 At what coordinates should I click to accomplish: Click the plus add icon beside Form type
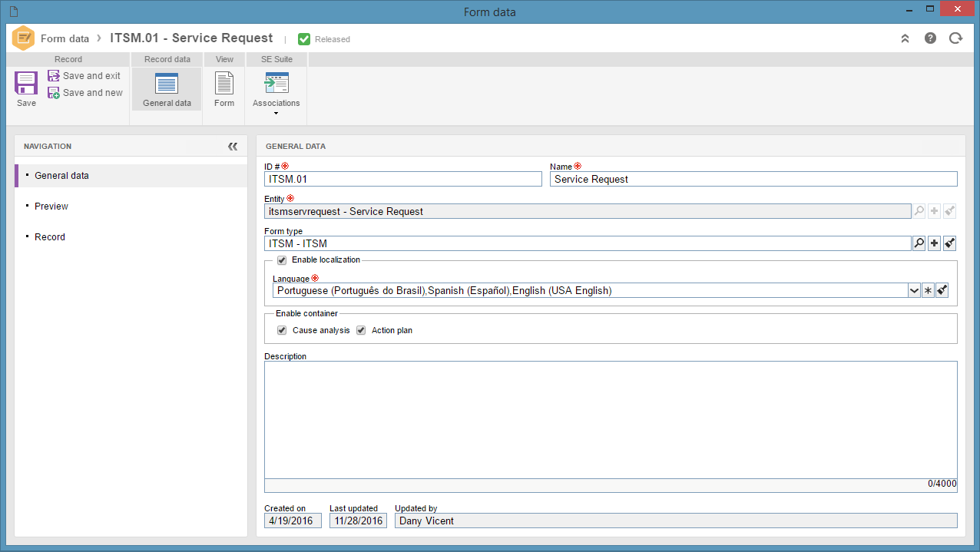pyautogui.click(x=934, y=243)
